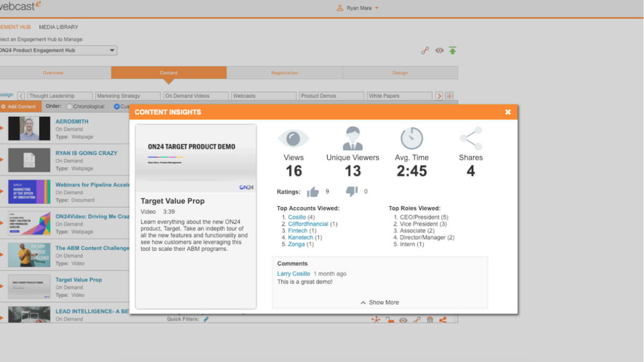Open Webinars for Pipeline Acceleration title
Screen dimensions: 644x362
tap(92, 185)
